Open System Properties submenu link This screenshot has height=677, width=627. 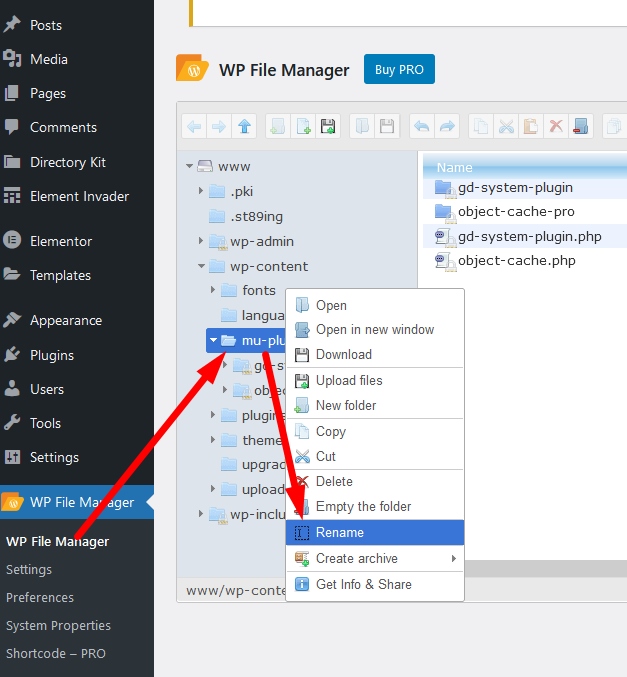point(58,626)
